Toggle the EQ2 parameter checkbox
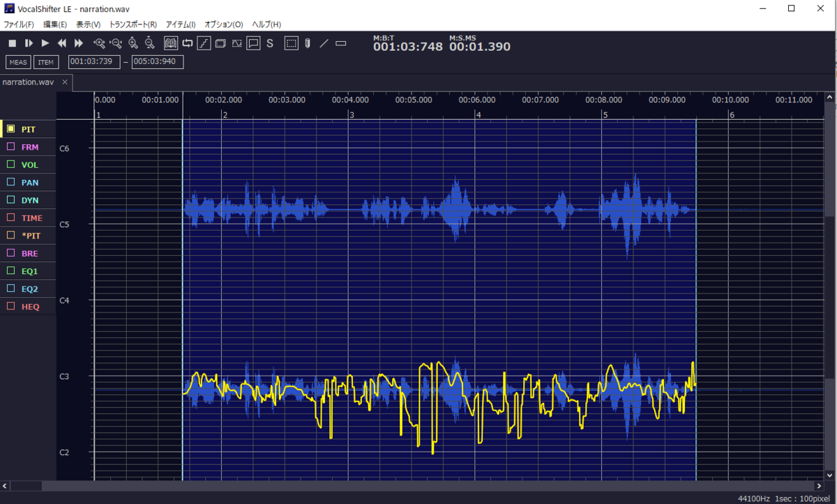This screenshot has width=837, height=504. click(10, 289)
